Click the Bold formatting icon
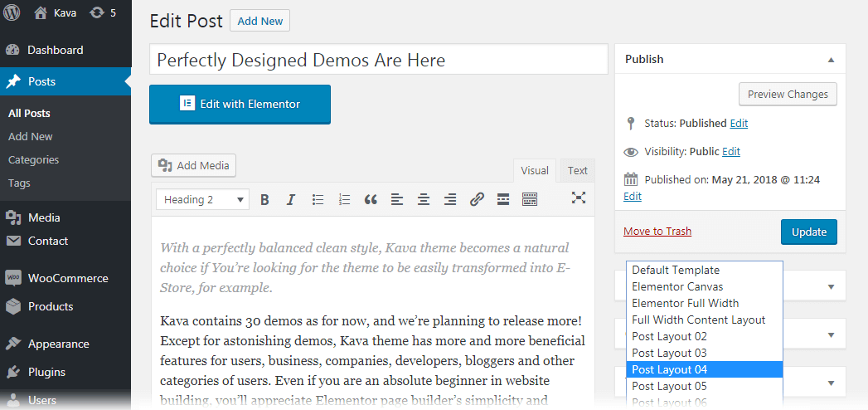Screen dimensions: 868x410 coord(264,199)
